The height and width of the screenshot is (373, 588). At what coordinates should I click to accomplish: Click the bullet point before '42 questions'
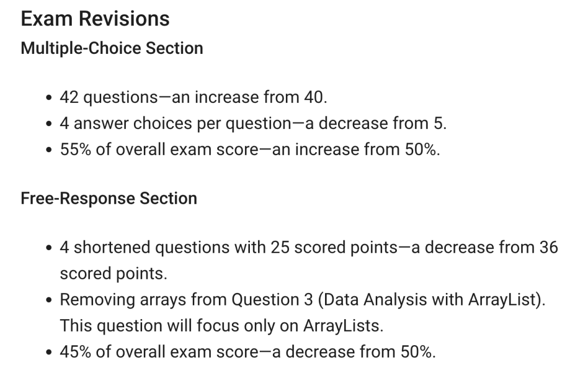click(x=48, y=98)
